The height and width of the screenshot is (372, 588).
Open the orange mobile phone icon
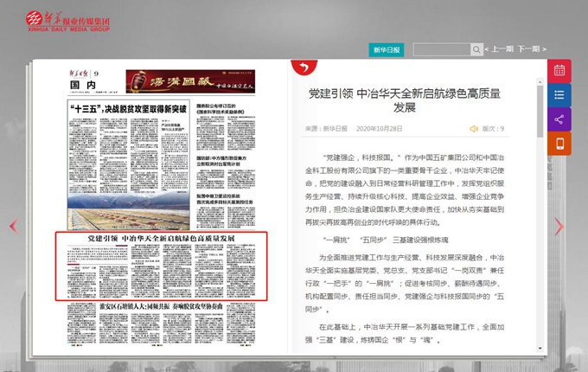point(559,144)
